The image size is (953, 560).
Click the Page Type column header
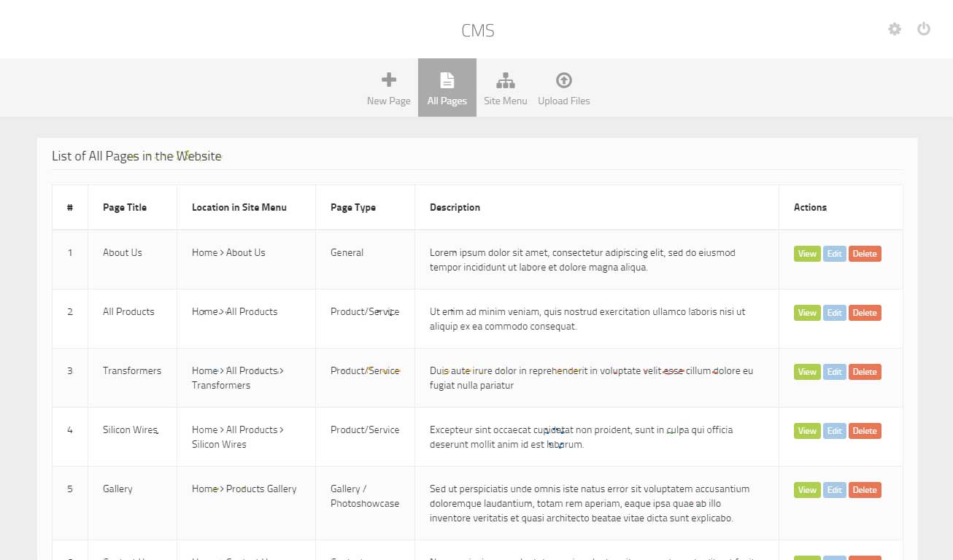[353, 207]
